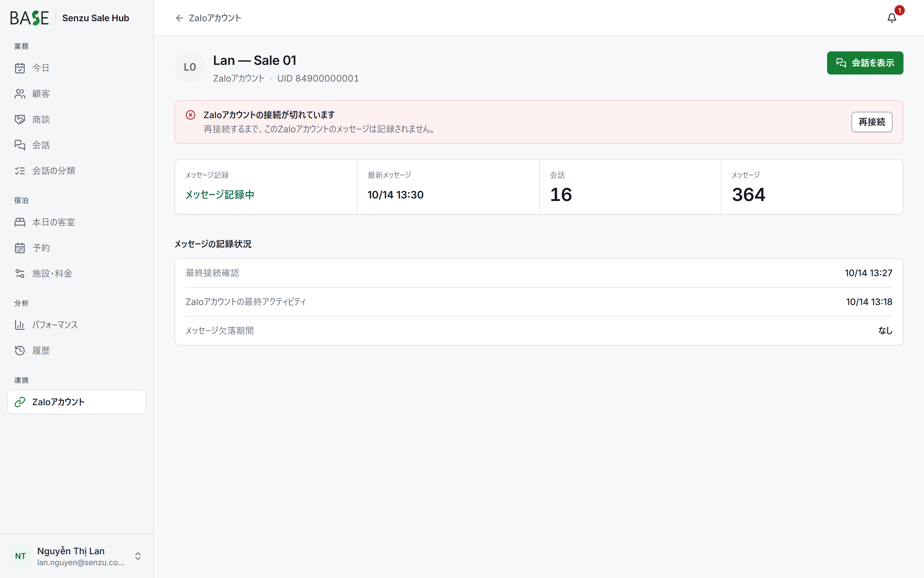The image size is (924, 578).
Task: Click the Lan — Sale 01 heading
Action: click(255, 60)
